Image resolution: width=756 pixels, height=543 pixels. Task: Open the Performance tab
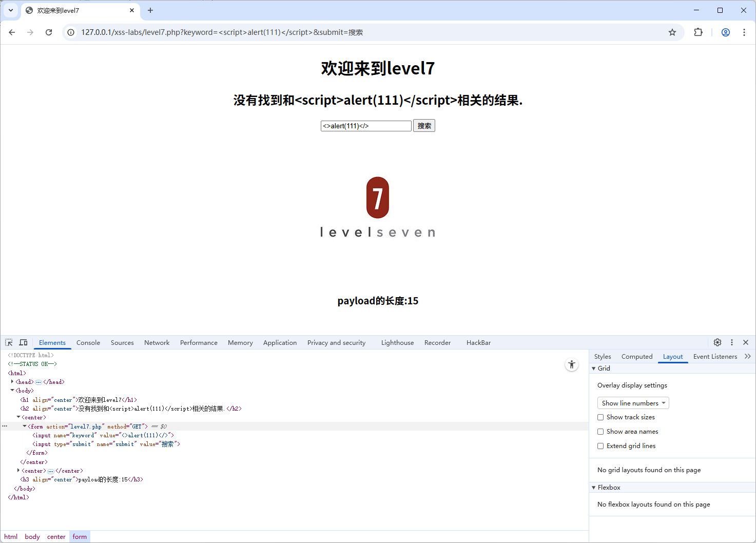pos(199,343)
